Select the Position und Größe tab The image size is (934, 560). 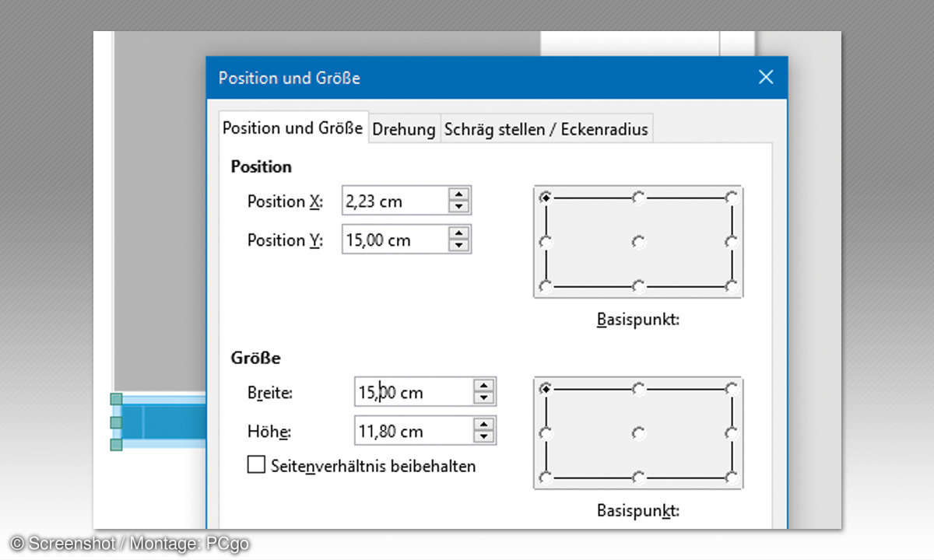[x=293, y=128]
